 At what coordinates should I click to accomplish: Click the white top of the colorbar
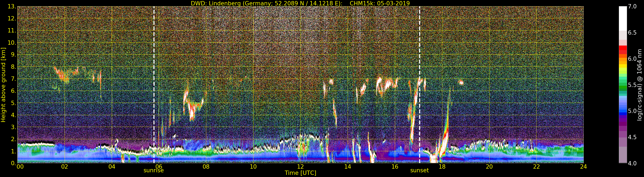coord(623,18)
